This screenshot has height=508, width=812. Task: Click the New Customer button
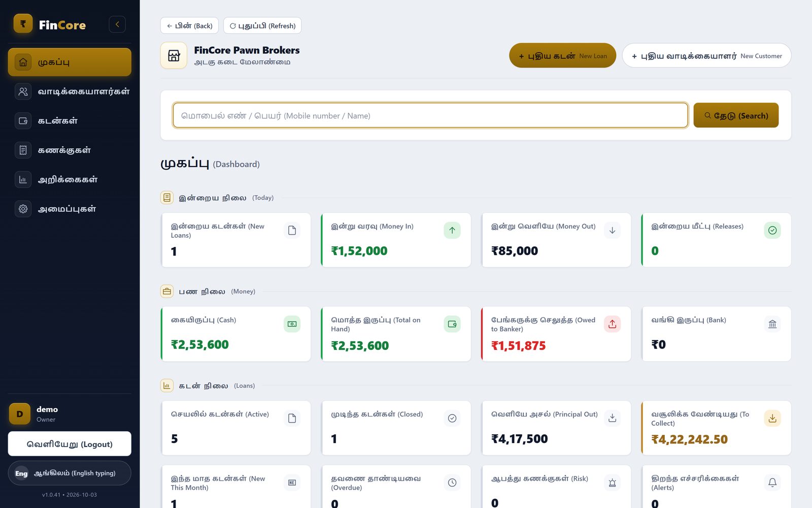click(706, 56)
